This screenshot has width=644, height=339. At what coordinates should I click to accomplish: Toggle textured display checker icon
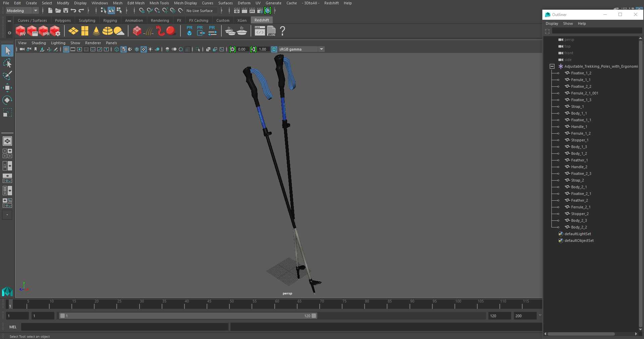pyautogui.click(x=144, y=49)
